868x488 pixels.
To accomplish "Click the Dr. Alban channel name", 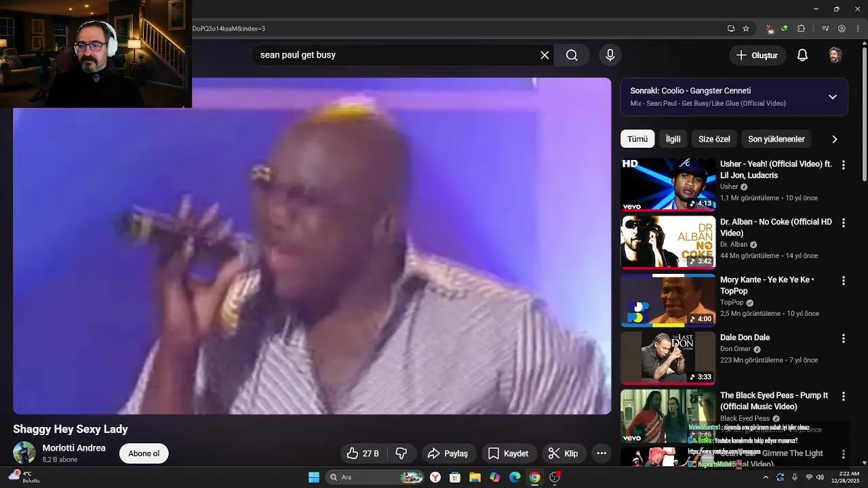I will (734, 245).
